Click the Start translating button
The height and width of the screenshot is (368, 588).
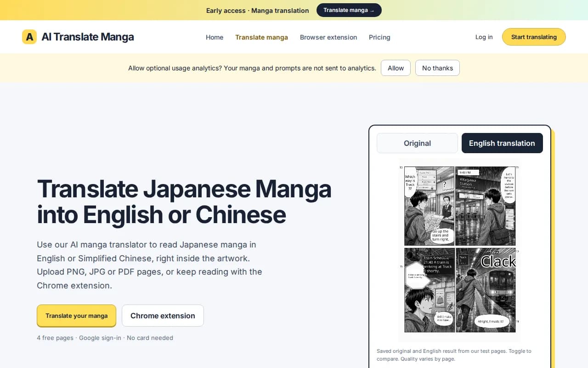click(534, 37)
